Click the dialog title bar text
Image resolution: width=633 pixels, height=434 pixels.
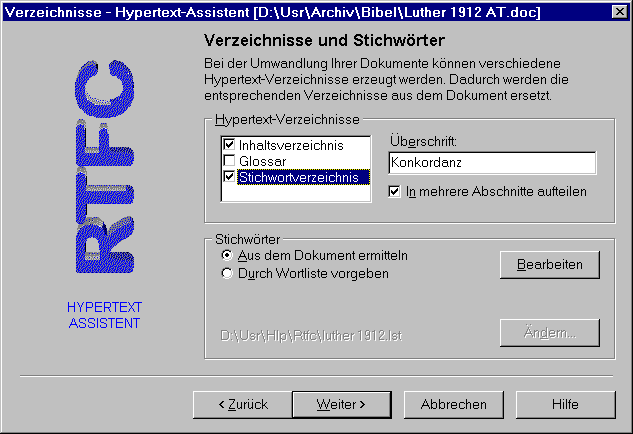coord(300,11)
